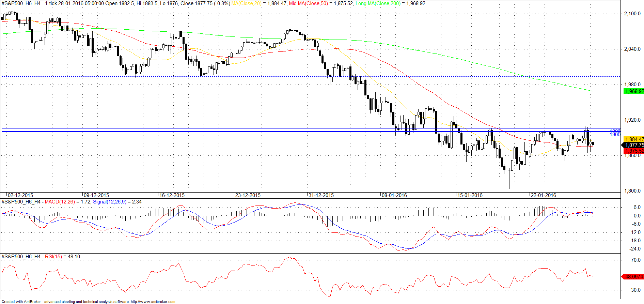Click the 16-12-2015 date marker
Image resolution: width=644 pixels, height=304 pixels.
click(172, 195)
